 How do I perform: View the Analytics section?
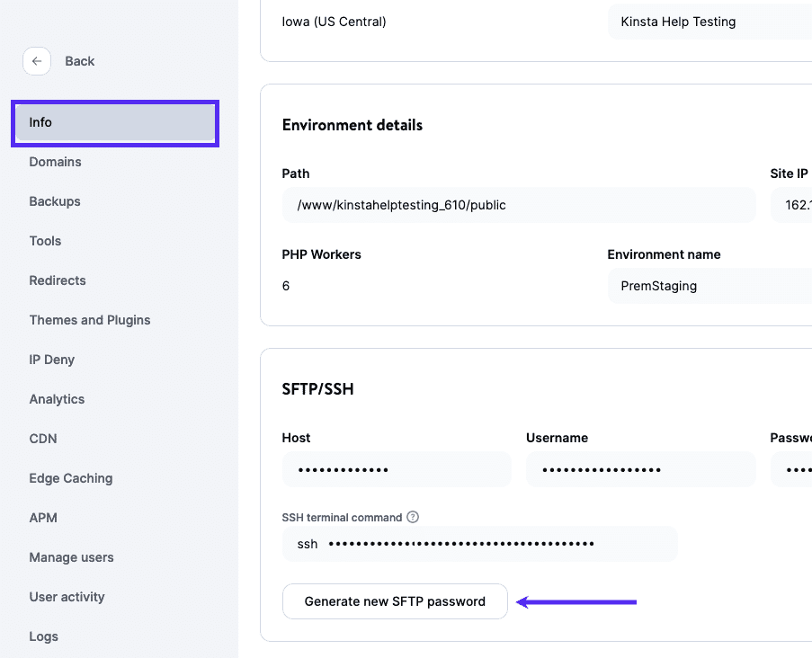point(57,399)
